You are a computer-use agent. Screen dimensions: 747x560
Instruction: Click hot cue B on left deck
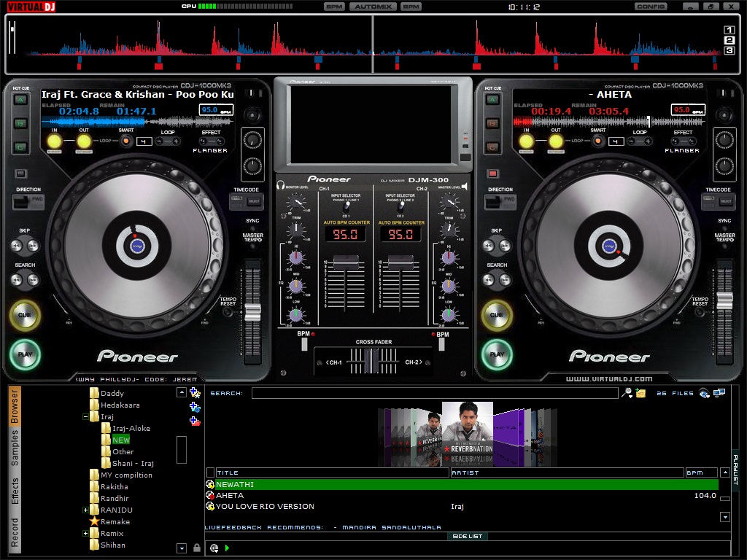pos(20,123)
